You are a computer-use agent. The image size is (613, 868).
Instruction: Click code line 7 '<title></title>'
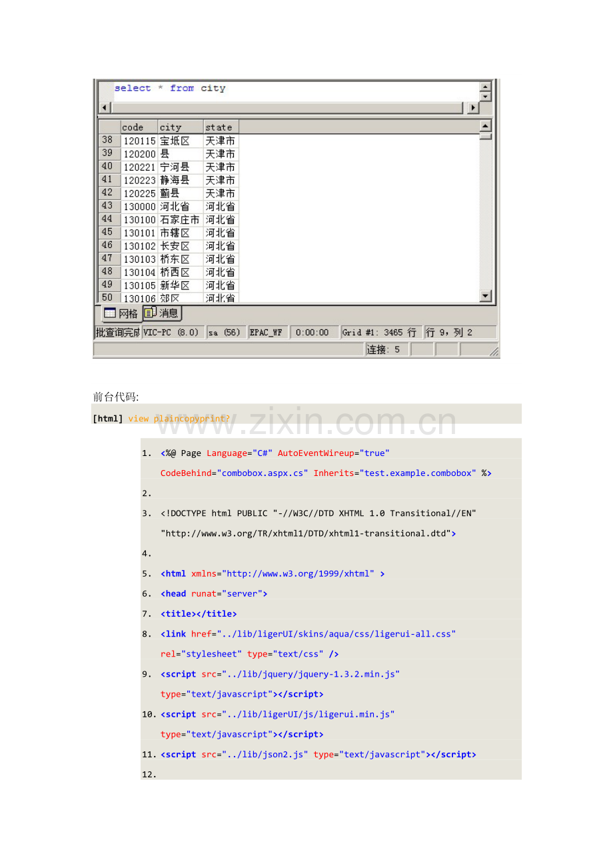[199, 613]
